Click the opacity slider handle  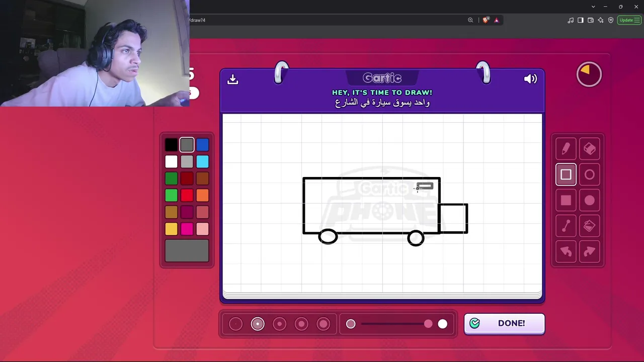click(x=428, y=324)
